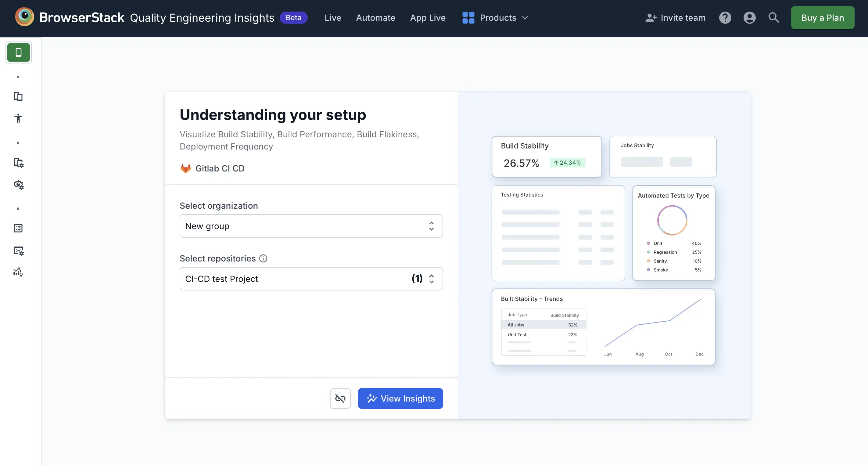
Task: Click the unlink integration icon button
Action: [340, 398]
